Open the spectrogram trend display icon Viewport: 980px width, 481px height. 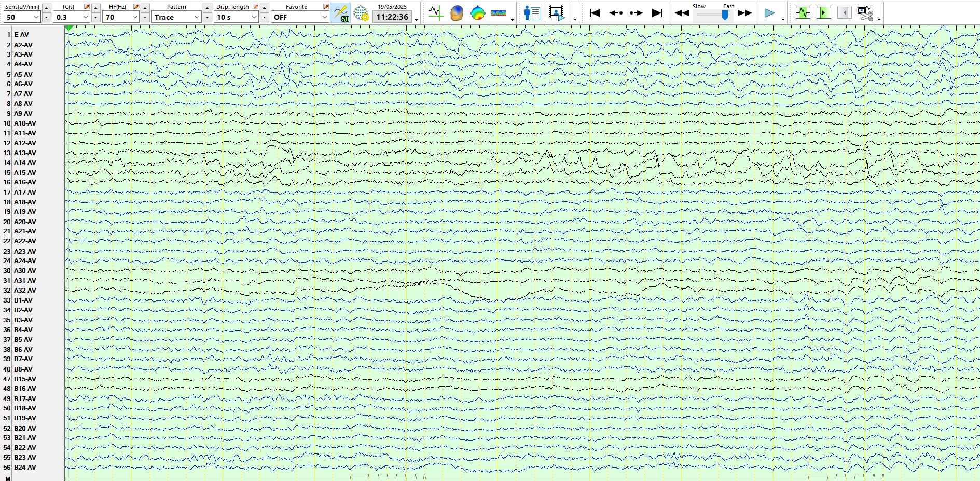pos(498,13)
